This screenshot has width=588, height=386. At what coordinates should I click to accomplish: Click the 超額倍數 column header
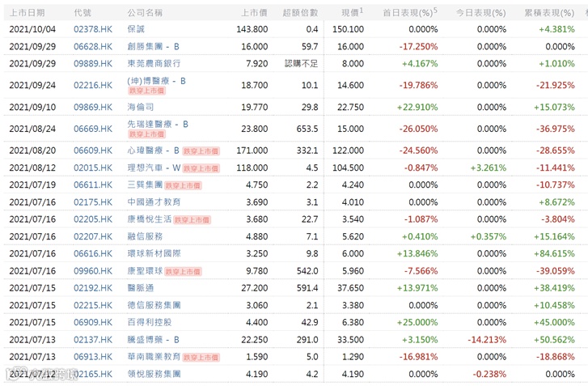[x=300, y=13]
